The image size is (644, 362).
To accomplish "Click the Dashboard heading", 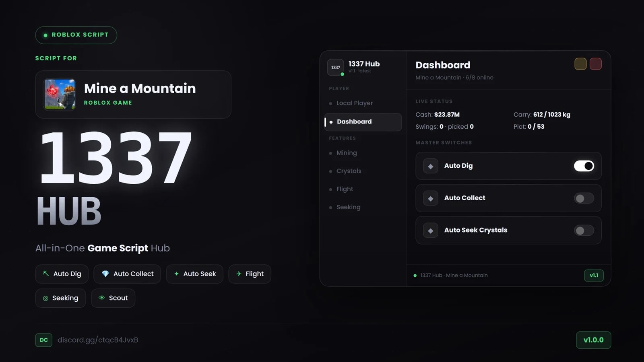I will click(443, 65).
